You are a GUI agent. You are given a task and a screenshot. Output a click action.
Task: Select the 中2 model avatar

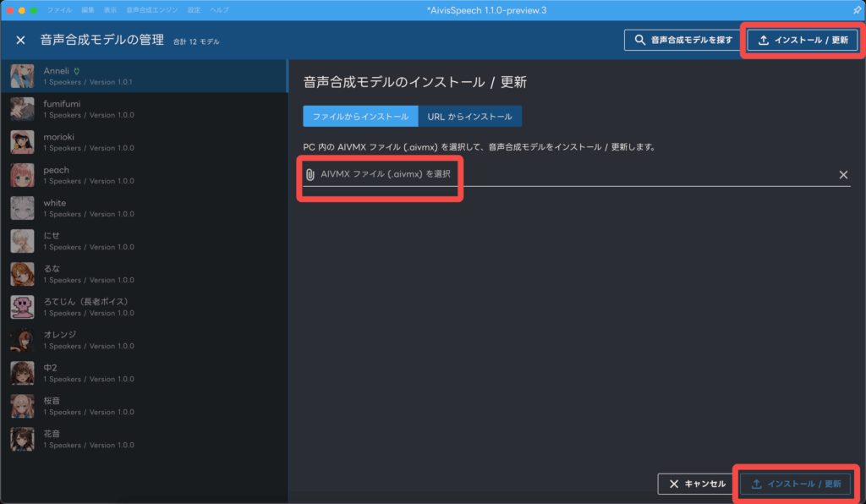click(x=22, y=374)
